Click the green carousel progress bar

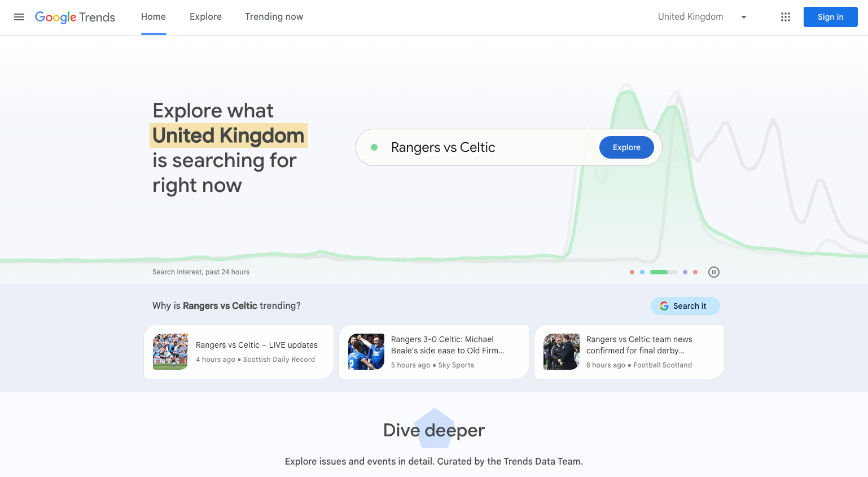[x=664, y=272]
